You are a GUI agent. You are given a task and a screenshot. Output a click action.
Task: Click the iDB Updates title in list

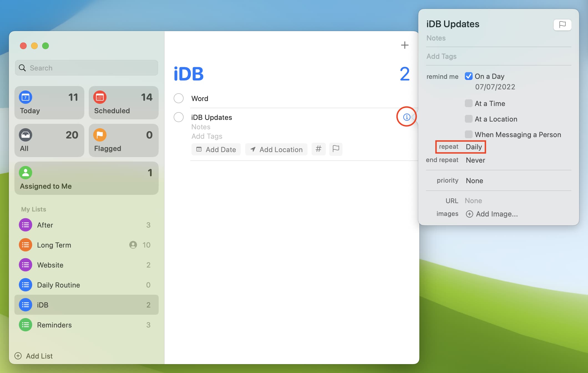coord(212,117)
